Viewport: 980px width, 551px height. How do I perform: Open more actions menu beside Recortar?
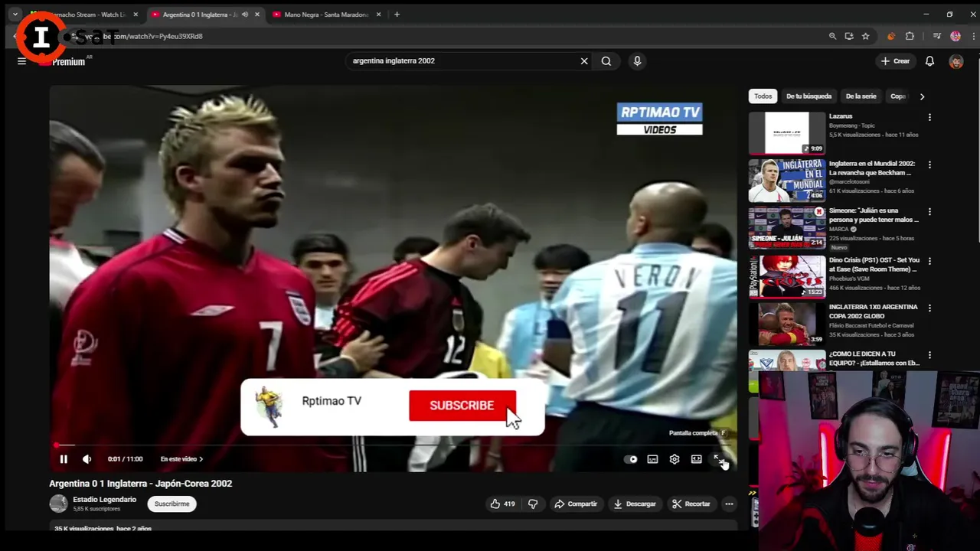729,504
